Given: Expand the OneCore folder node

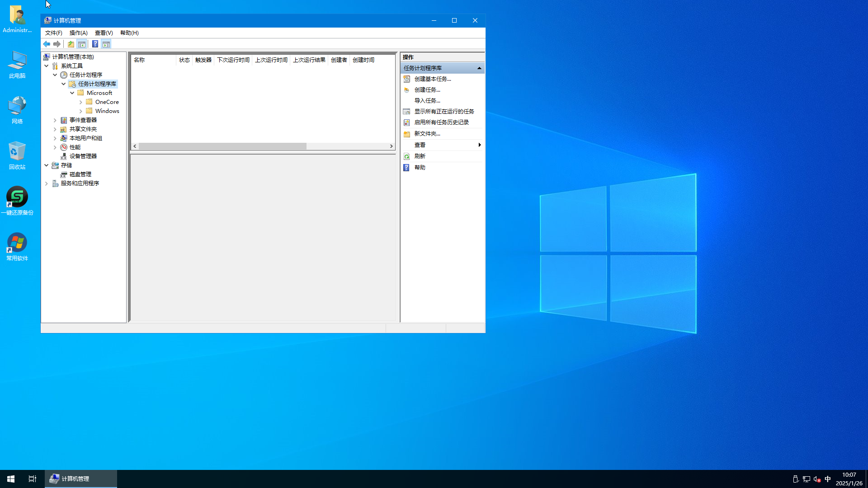Looking at the screenshot, I should [x=81, y=102].
